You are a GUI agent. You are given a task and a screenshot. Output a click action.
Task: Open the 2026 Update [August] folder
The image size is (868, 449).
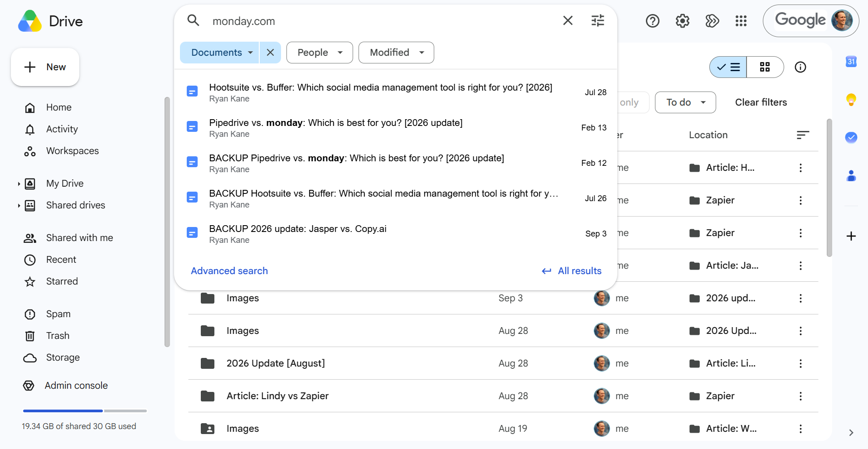click(x=276, y=363)
